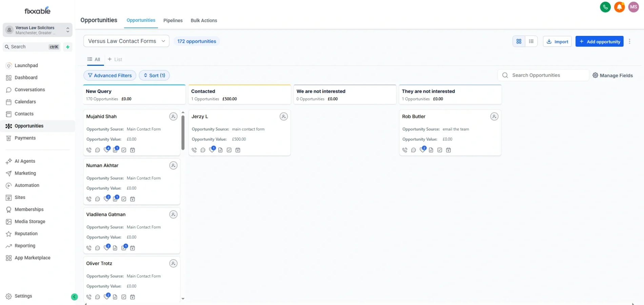The image size is (644, 305).
Task: Open Advanced Filters
Action: [110, 75]
